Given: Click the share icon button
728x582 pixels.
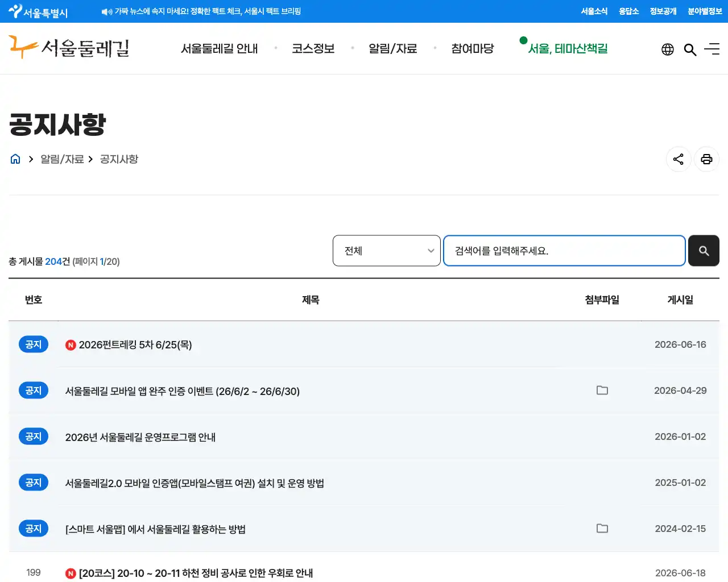Looking at the screenshot, I should tap(679, 159).
